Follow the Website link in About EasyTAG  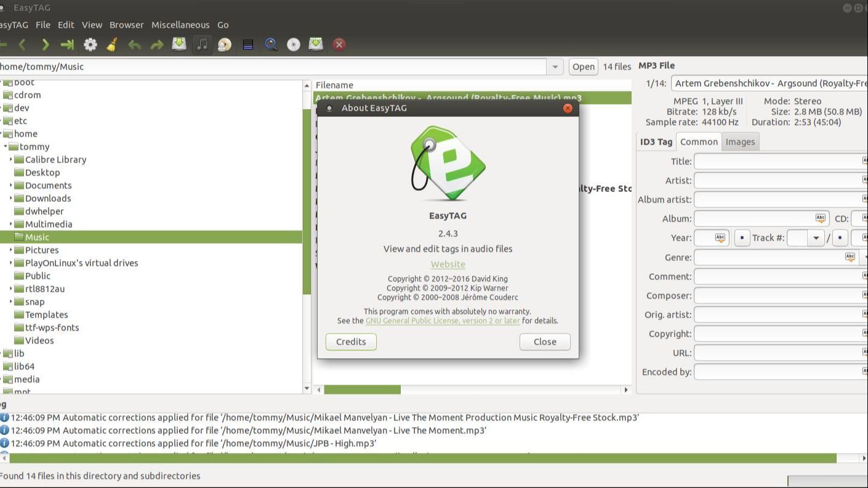point(448,264)
